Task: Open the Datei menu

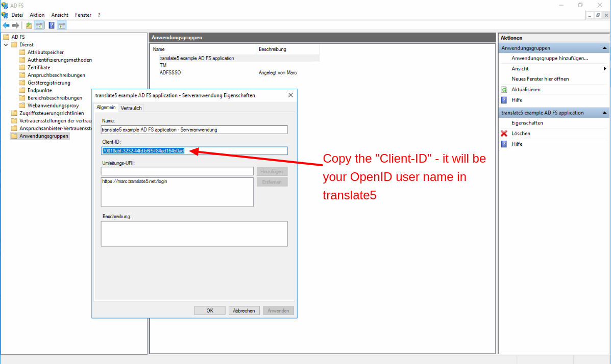Action: pos(17,15)
